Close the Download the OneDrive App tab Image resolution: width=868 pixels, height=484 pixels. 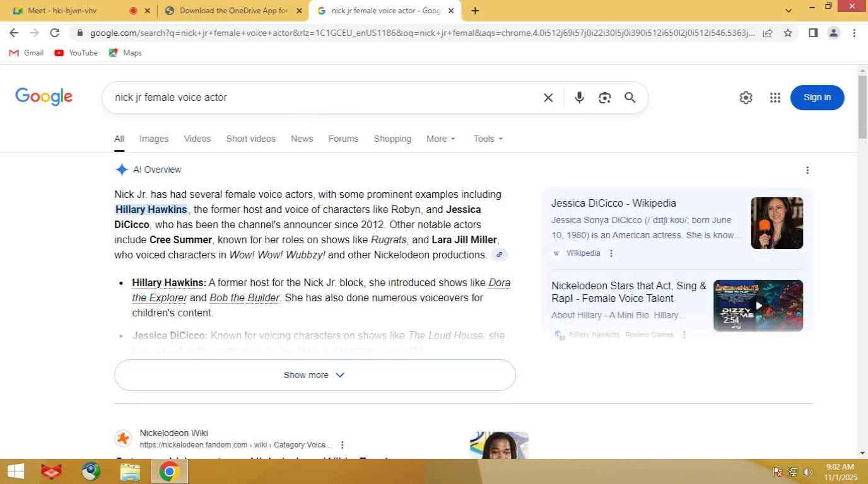pos(299,11)
